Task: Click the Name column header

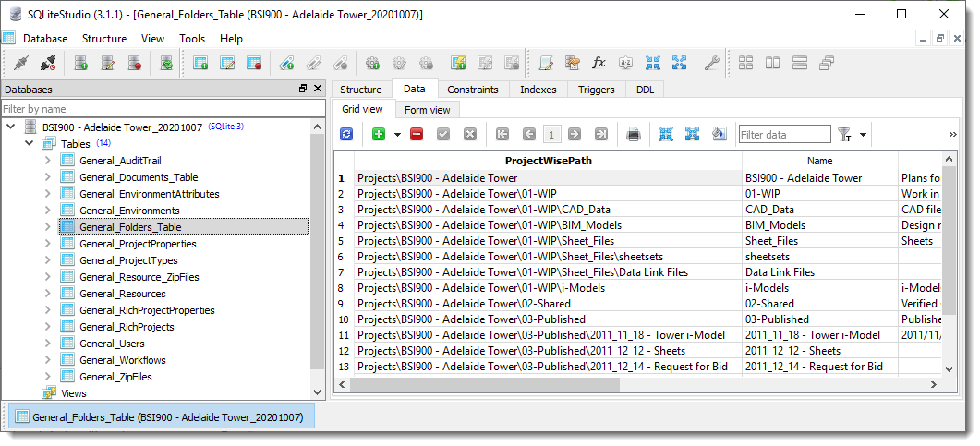Action: coord(819,161)
